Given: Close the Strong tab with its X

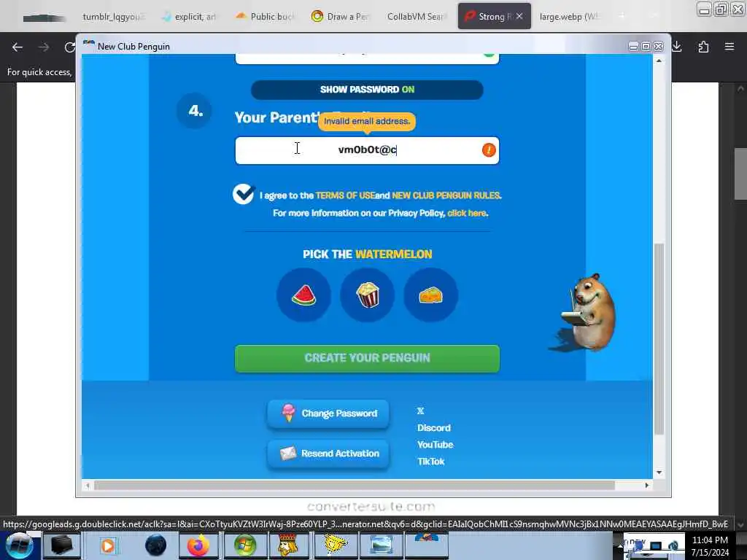Looking at the screenshot, I should pyautogui.click(x=519, y=16).
